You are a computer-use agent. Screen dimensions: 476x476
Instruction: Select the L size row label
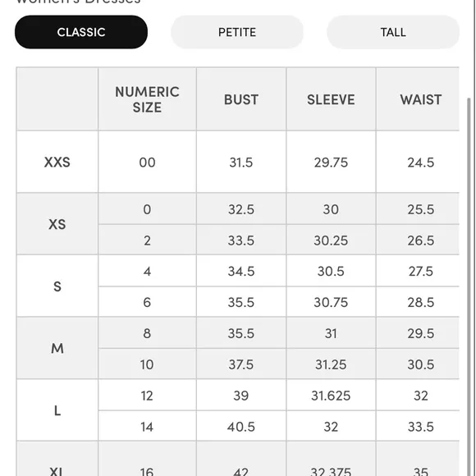tap(57, 410)
